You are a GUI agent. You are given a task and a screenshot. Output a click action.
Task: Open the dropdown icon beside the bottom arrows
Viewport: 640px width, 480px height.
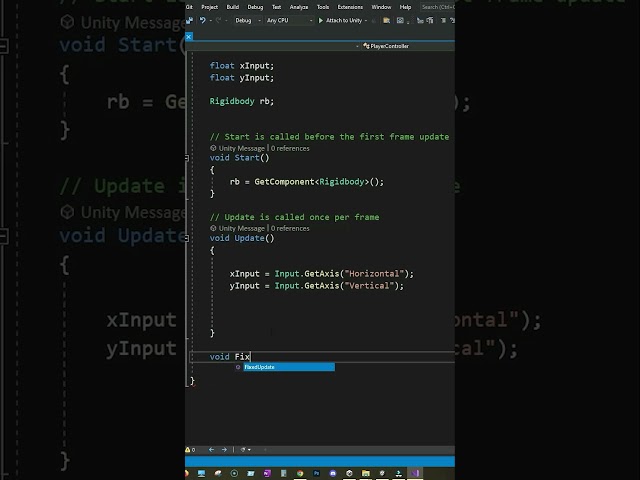[245, 450]
